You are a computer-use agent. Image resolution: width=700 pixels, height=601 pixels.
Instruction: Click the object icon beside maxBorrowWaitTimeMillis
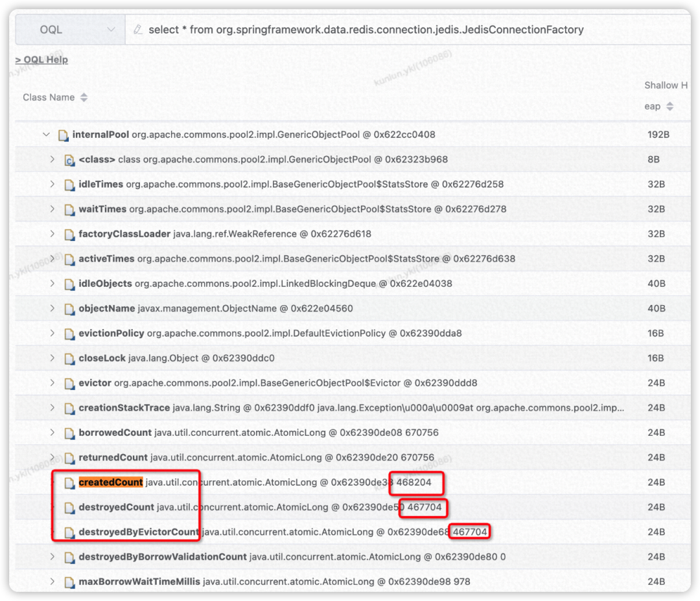[x=69, y=582]
